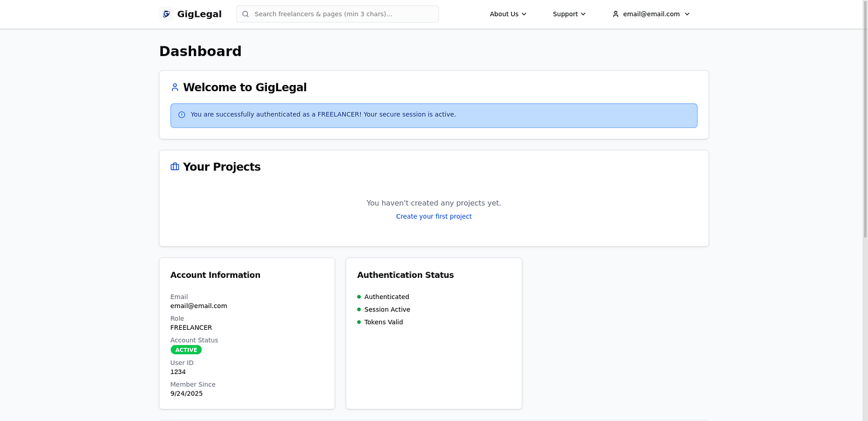Image resolution: width=868 pixels, height=421 pixels.
Task: Toggle the Session Active status indicator
Action: pos(359,309)
